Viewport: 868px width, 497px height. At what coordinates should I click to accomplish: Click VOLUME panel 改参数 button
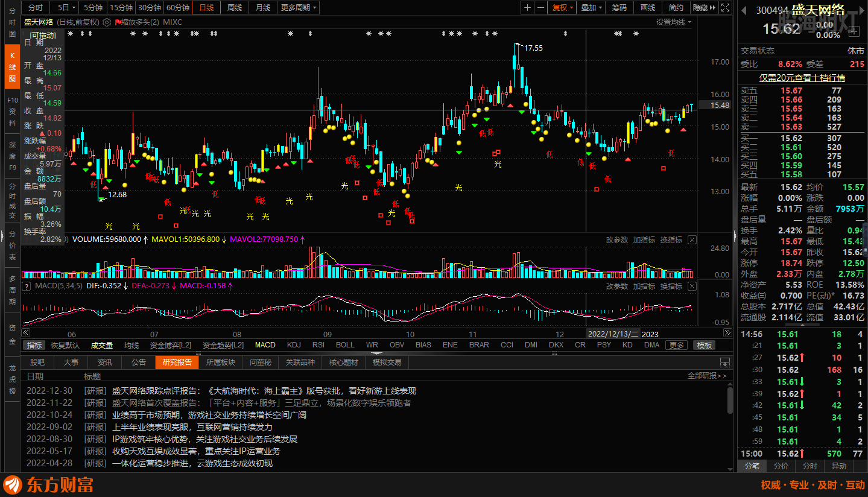coord(617,240)
